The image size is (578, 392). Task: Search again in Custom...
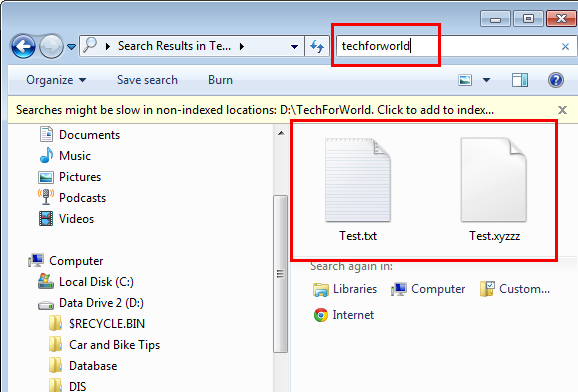(515, 289)
